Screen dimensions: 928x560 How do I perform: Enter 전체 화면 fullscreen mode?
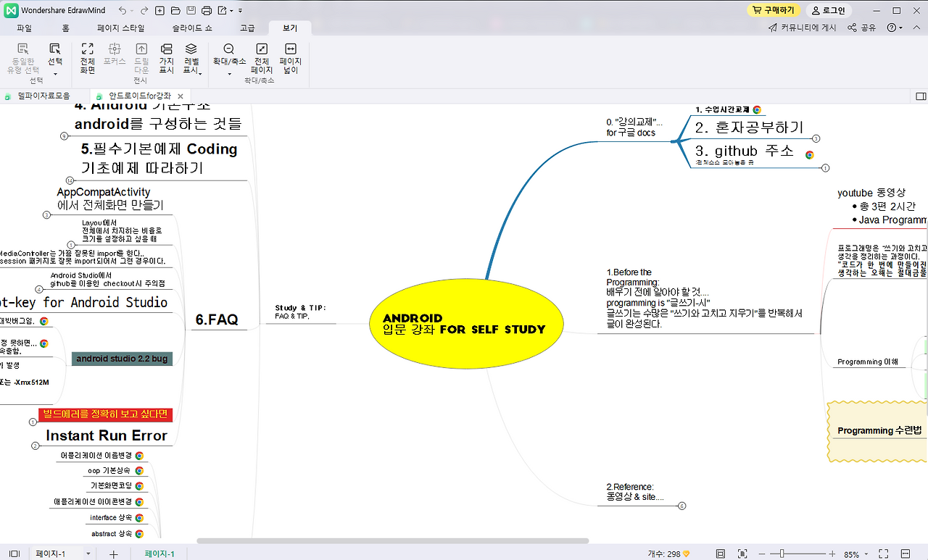[x=88, y=59]
